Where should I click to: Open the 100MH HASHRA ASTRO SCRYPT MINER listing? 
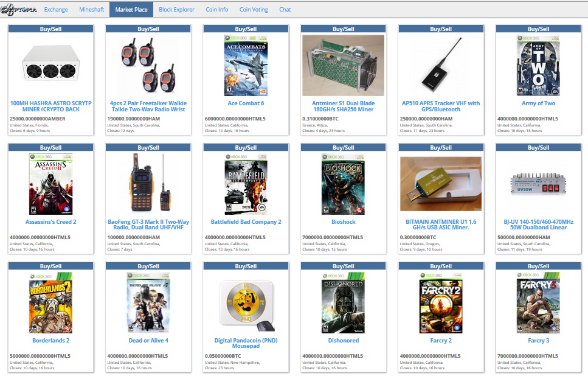point(51,106)
